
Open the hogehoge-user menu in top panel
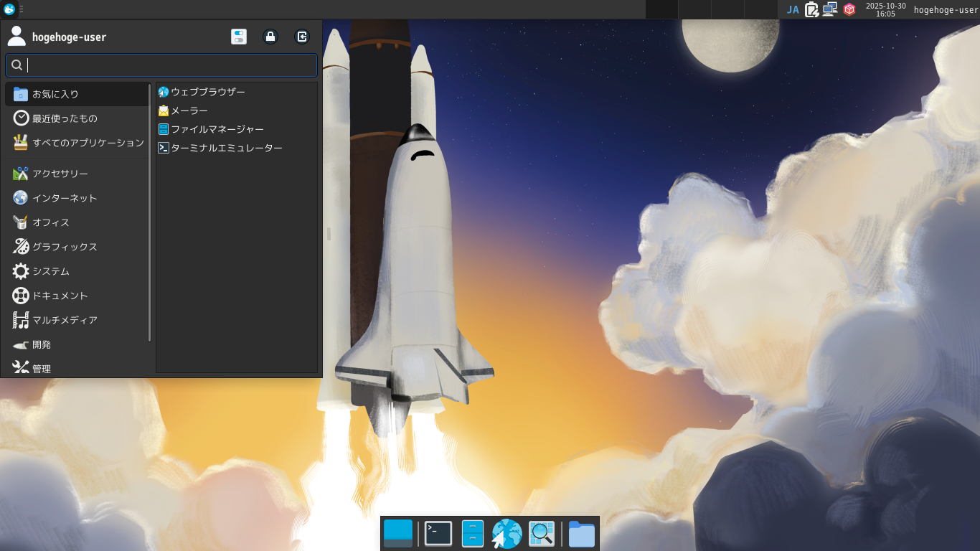946,9
